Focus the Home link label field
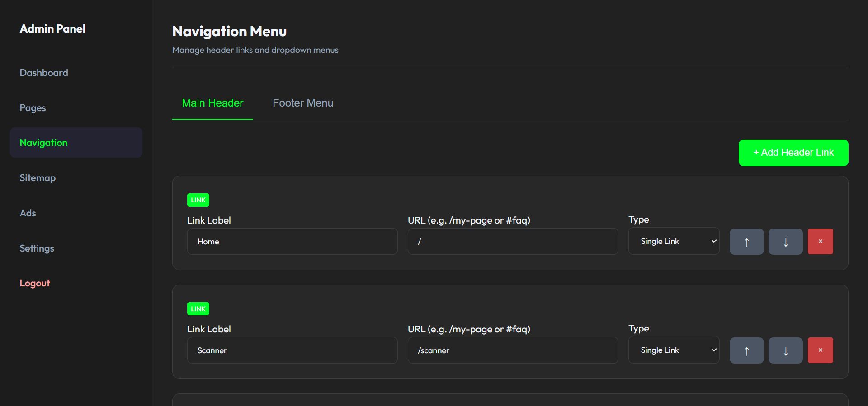 [x=292, y=242]
